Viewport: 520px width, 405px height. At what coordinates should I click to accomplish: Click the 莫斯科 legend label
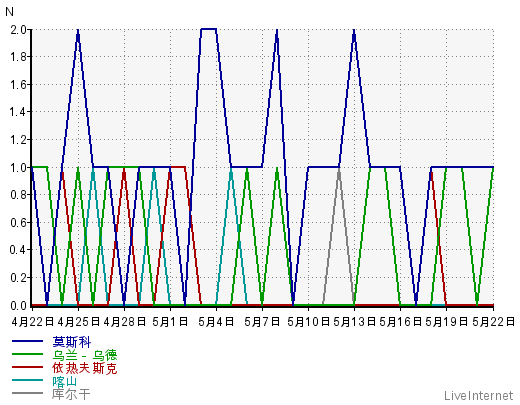[x=72, y=342]
